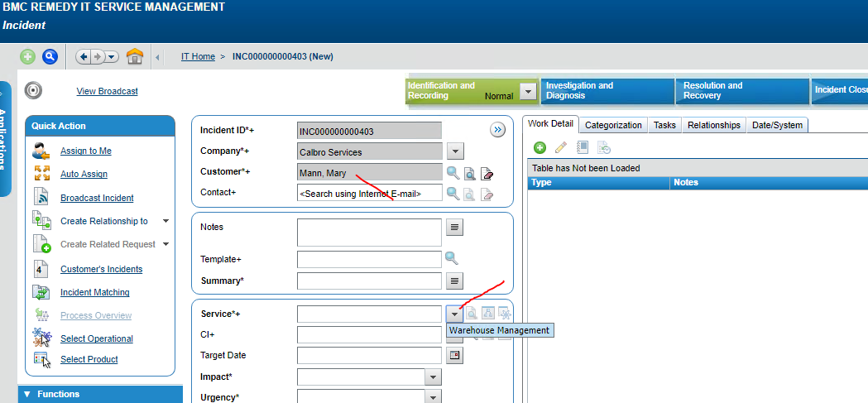The height and width of the screenshot is (403, 868).
Task: Click the Template search magnifier icon
Action: click(452, 258)
